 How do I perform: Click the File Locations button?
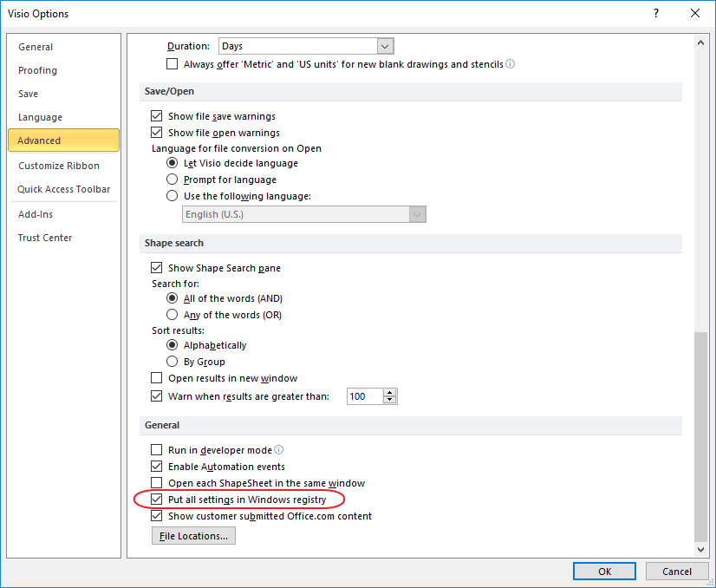tap(193, 536)
